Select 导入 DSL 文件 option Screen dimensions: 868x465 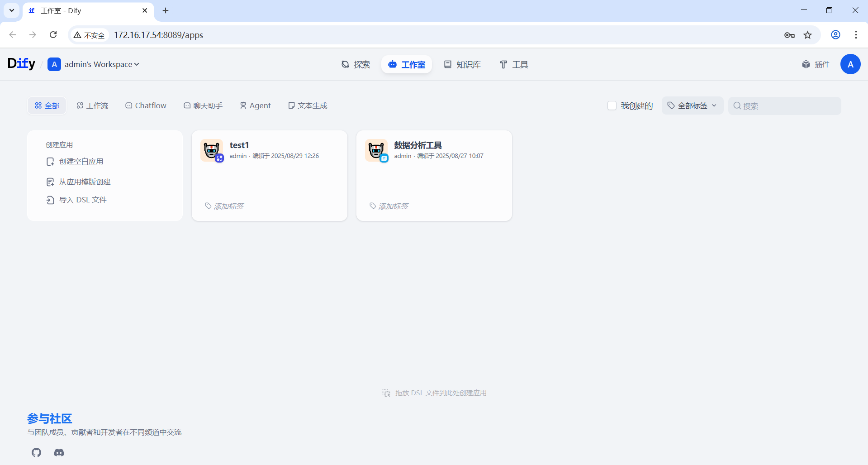[83, 200]
